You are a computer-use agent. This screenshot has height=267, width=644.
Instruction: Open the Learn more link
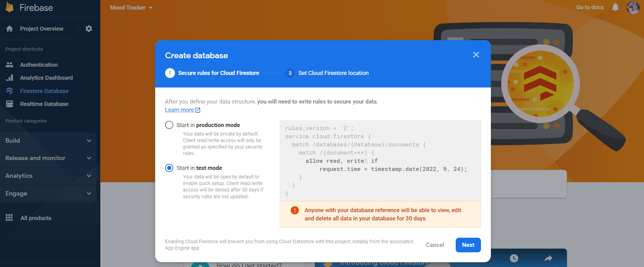click(180, 110)
